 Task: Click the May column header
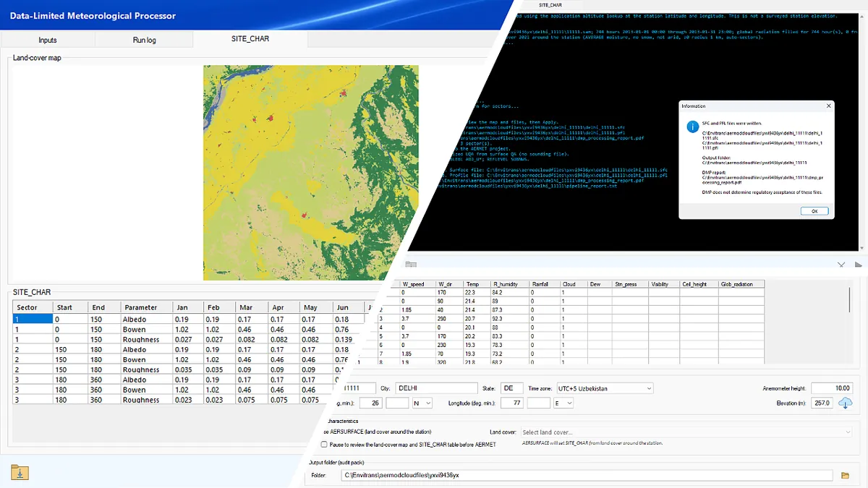point(316,307)
